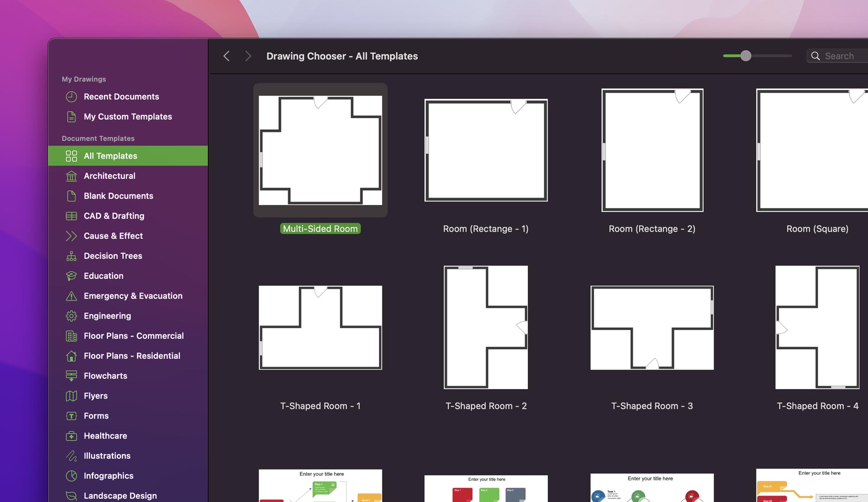The width and height of the screenshot is (868, 502).
Task: Select the My Custom Templates option
Action: click(128, 116)
